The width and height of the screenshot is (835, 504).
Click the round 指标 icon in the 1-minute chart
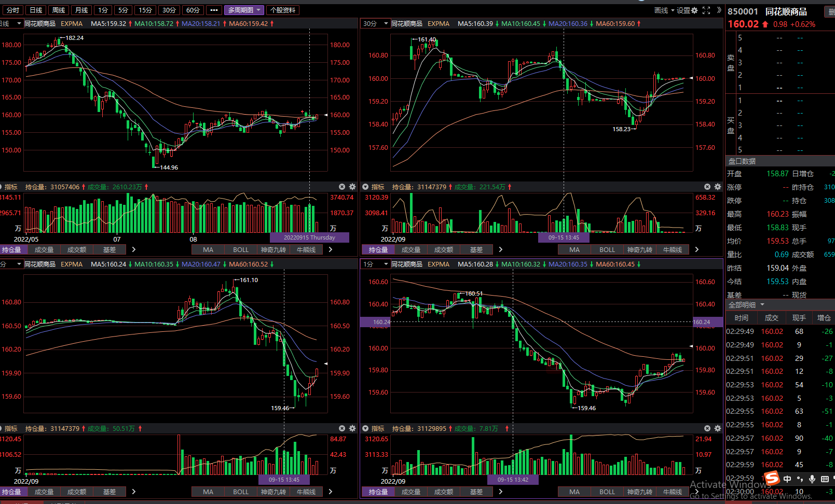pyautogui.click(x=365, y=428)
